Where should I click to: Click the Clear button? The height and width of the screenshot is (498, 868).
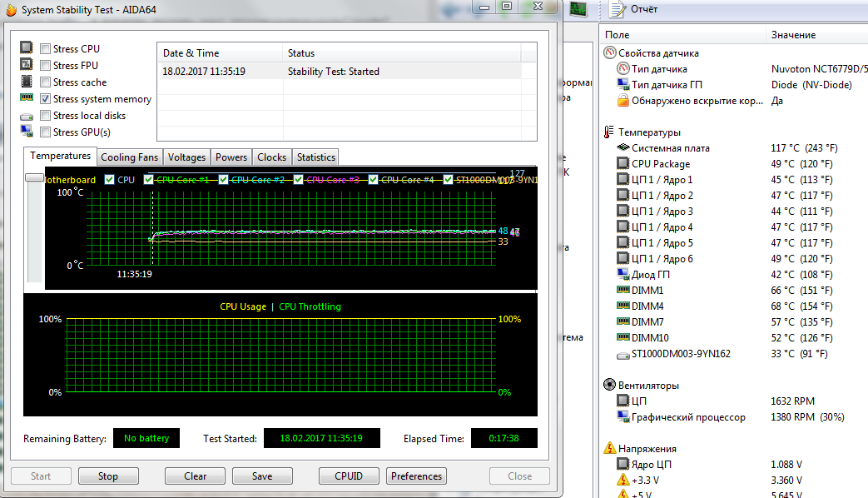195,476
